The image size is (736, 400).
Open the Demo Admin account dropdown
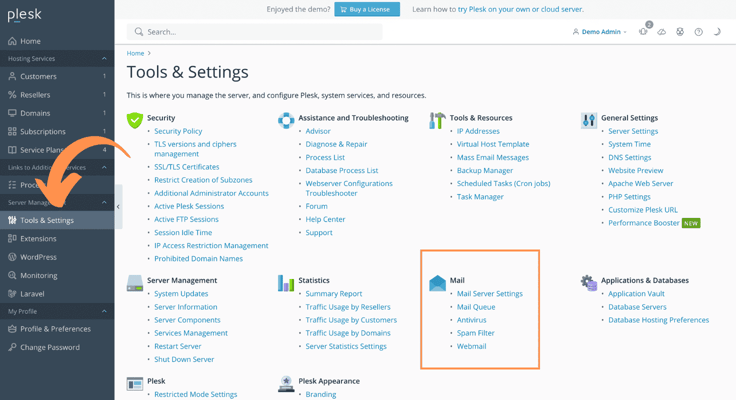600,32
